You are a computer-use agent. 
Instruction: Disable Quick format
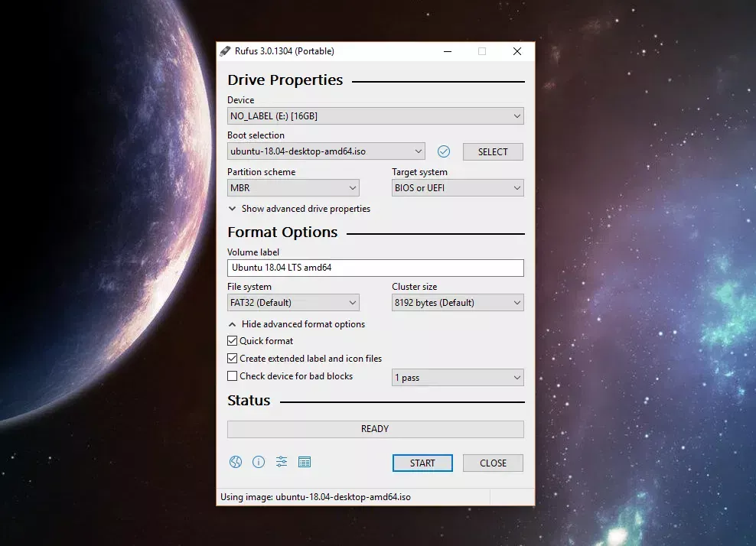pos(233,341)
